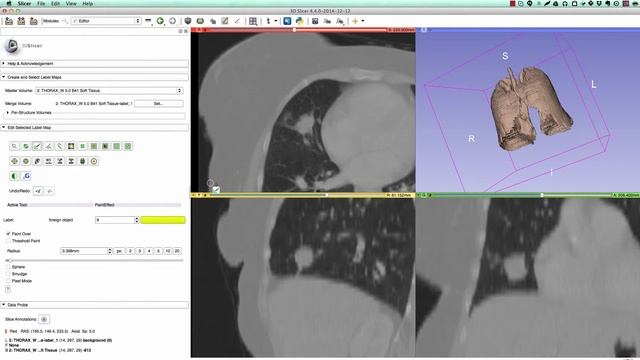Click the yellow label color swatch
The height and width of the screenshot is (360, 640).
163,220
